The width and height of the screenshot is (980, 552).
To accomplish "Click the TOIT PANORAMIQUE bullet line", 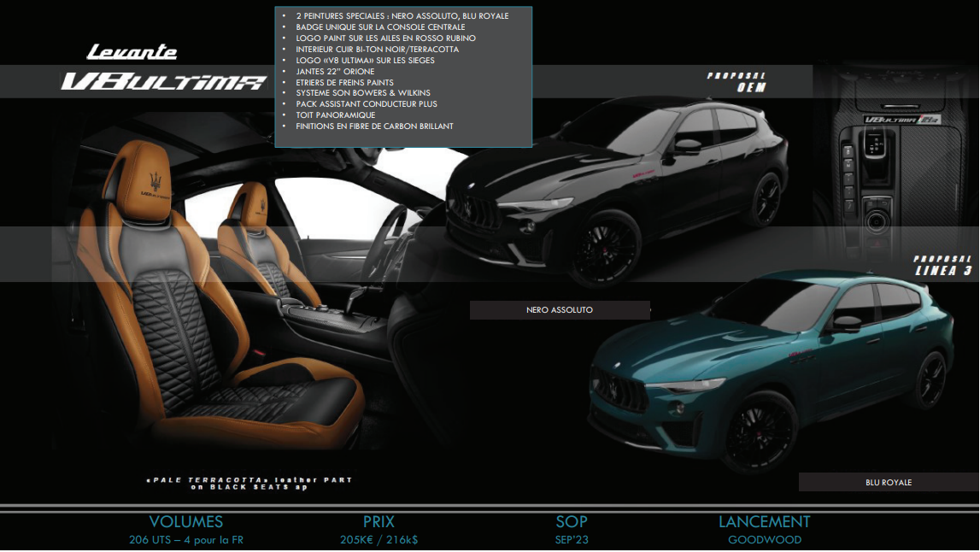I will [335, 115].
